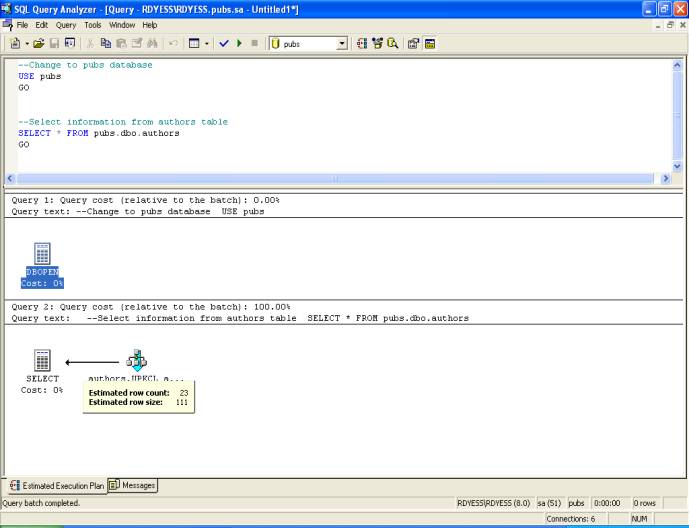
Task: Click the '--Change to pubs database' comment
Action: tap(85, 65)
